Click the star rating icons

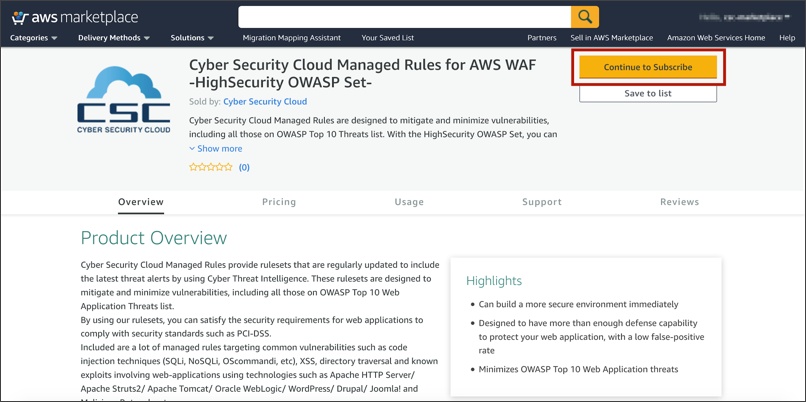211,167
